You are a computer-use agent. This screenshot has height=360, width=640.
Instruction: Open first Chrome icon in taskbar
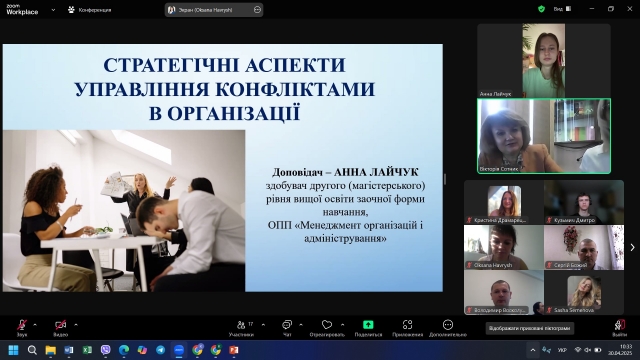(198, 350)
